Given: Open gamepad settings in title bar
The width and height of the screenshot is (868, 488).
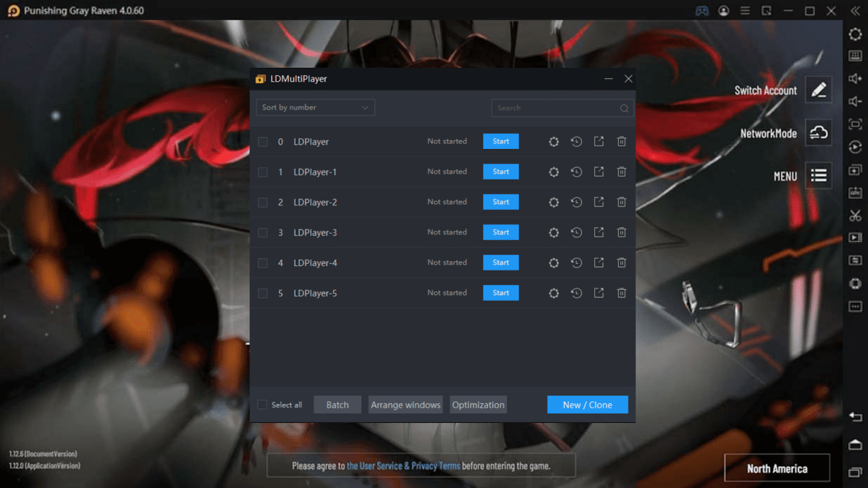Looking at the screenshot, I should click(702, 11).
